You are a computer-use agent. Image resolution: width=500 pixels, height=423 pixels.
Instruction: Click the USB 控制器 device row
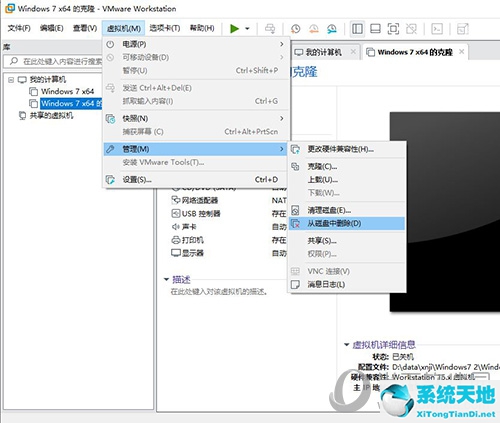click(x=228, y=214)
